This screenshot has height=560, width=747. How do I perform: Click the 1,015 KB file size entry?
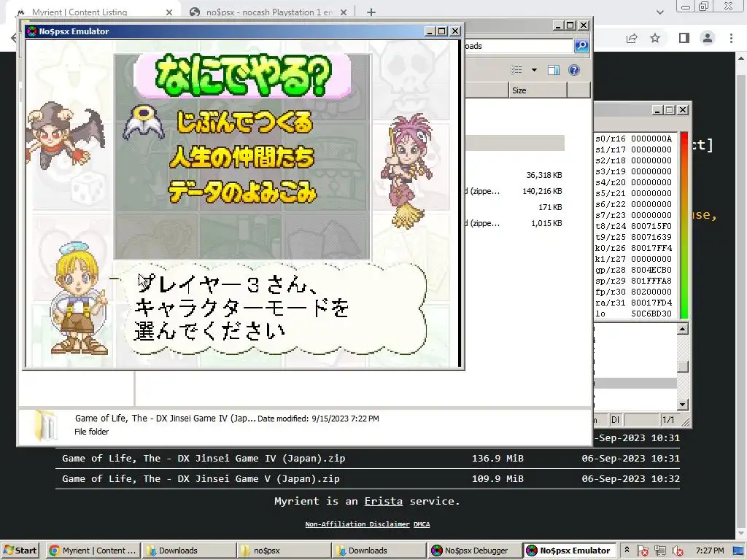pyautogui.click(x=546, y=223)
